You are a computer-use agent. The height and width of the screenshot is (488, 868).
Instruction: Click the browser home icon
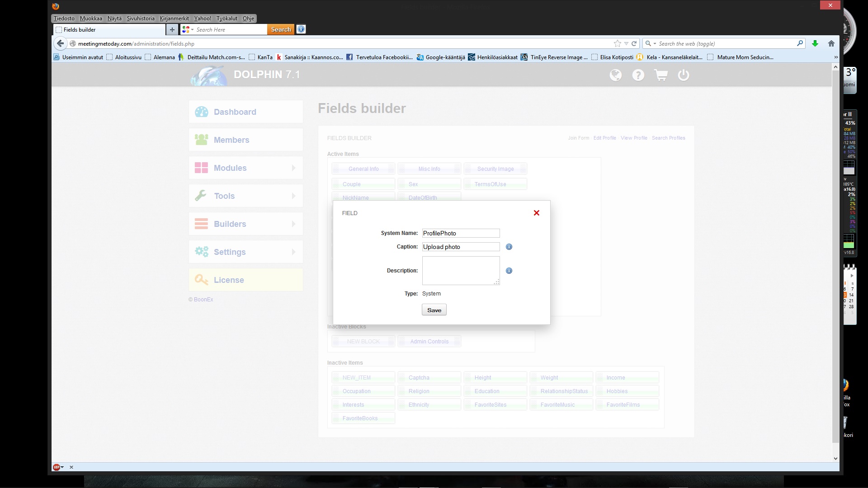pos(831,43)
